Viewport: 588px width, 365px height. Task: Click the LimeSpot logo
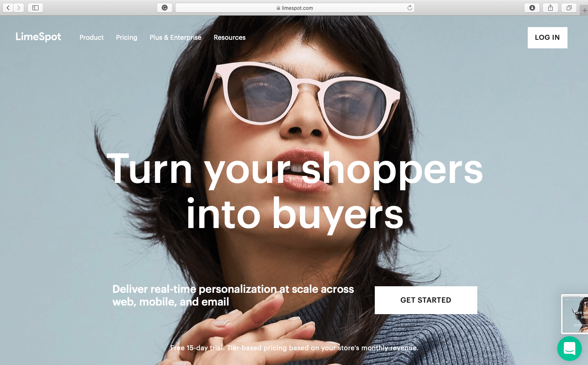(38, 37)
